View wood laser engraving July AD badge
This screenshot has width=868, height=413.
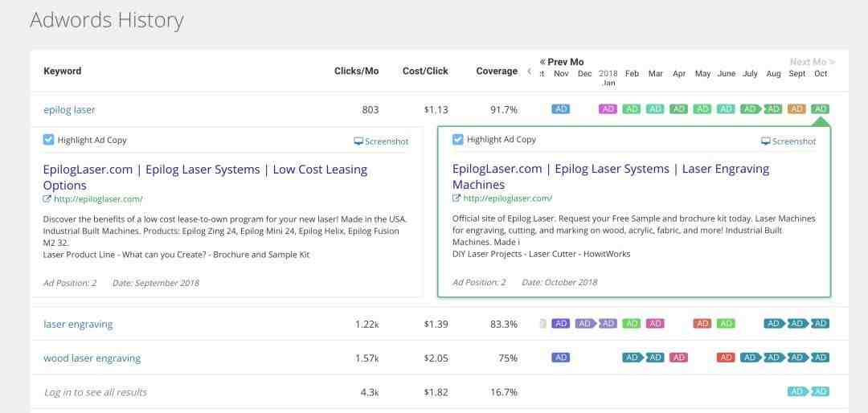(751, 358)
